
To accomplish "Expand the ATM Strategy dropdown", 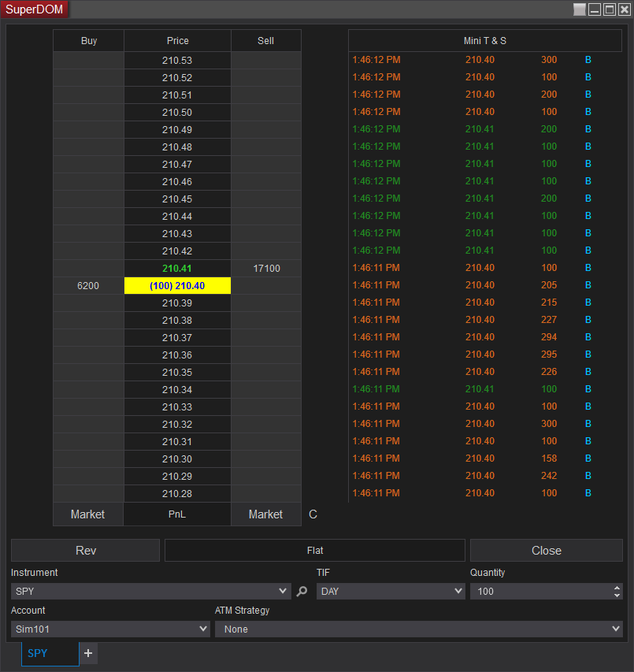I will (419, 628).
